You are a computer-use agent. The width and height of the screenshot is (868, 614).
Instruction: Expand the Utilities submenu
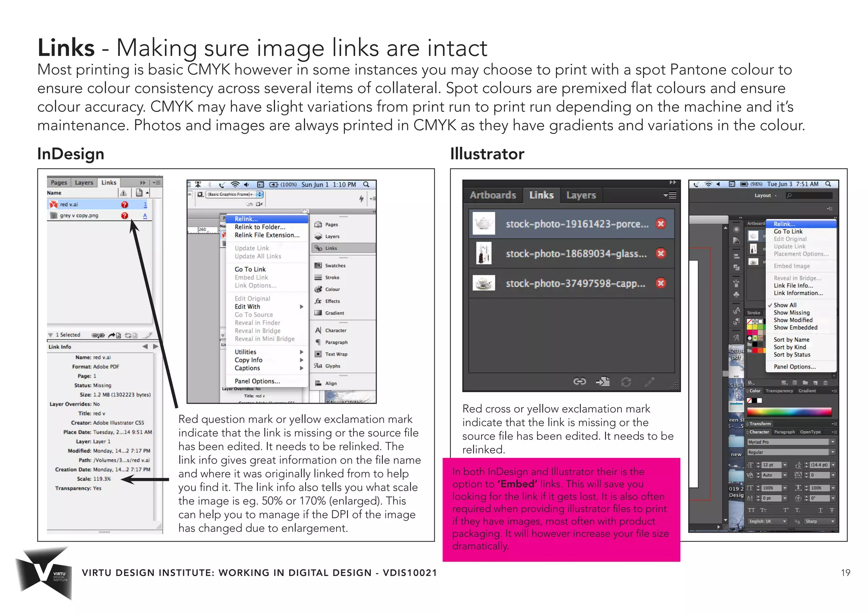[268, 352]
